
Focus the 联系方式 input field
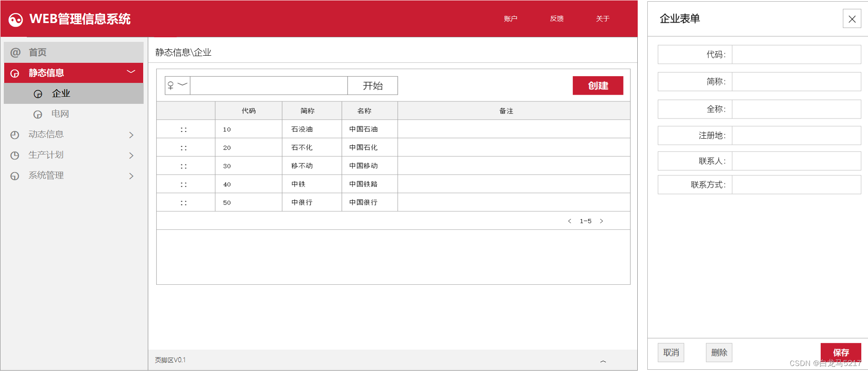tap(796, 185)
